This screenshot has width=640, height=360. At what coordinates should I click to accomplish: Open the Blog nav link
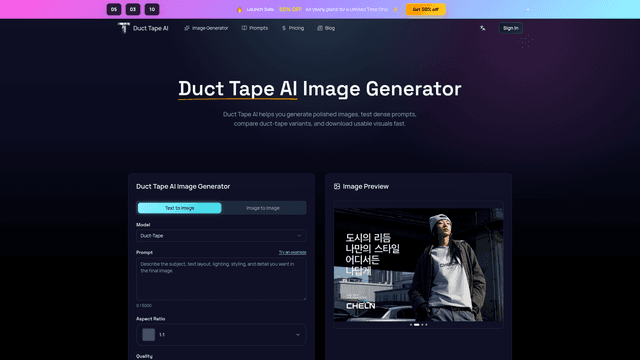(326, 28)
